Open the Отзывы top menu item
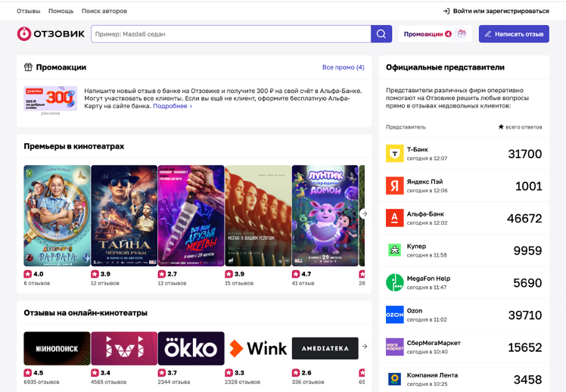This screenshot has width=566, height=392. [x=29, y=11]
